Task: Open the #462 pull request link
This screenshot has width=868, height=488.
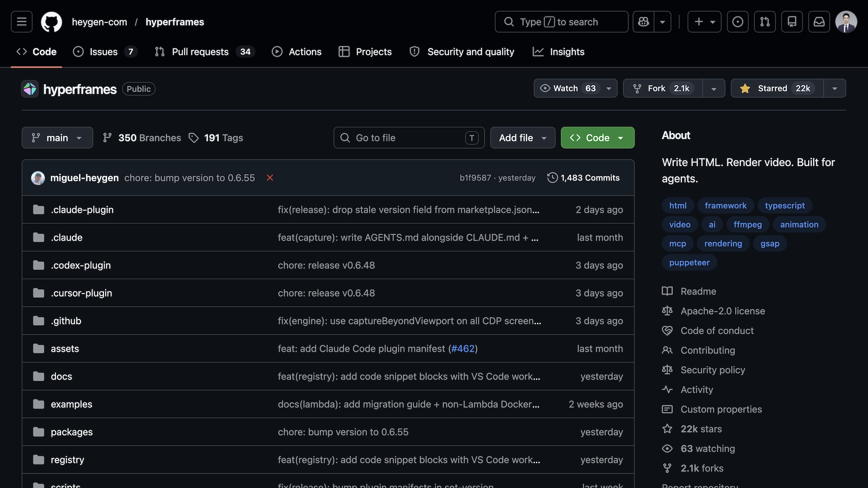Action: [463, 348]
